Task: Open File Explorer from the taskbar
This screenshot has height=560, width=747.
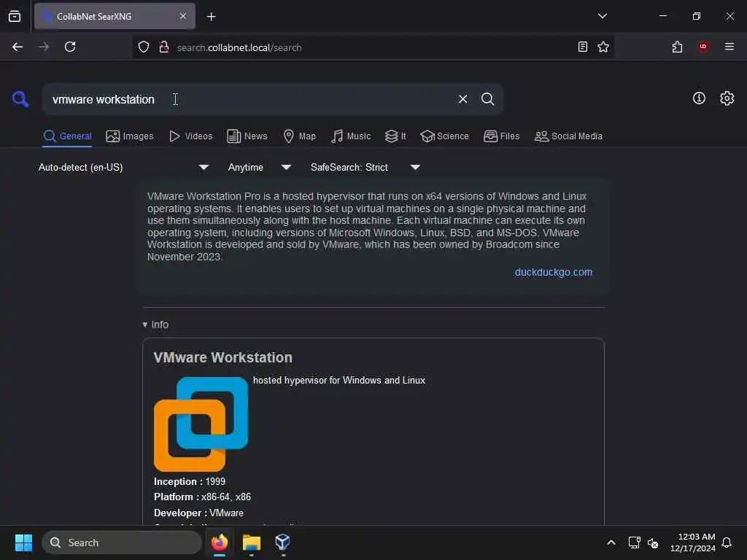Action: pyautogui.click(x=251, y=542)
